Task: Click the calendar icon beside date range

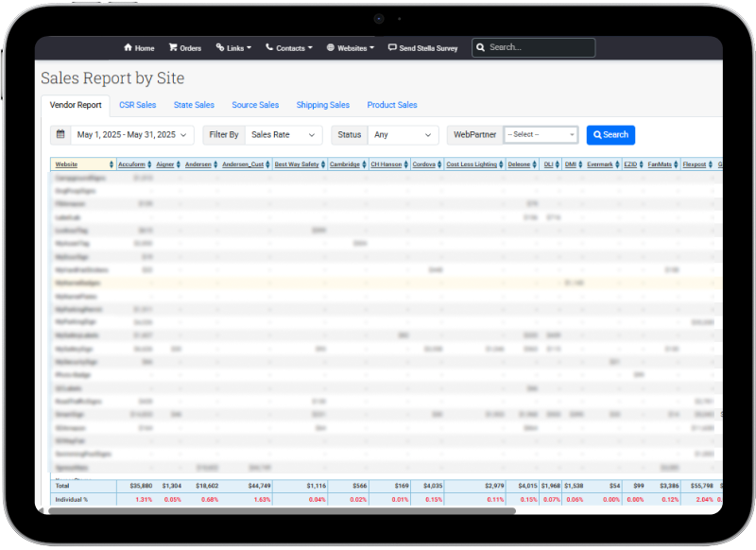Action: [x=60, y=135]
